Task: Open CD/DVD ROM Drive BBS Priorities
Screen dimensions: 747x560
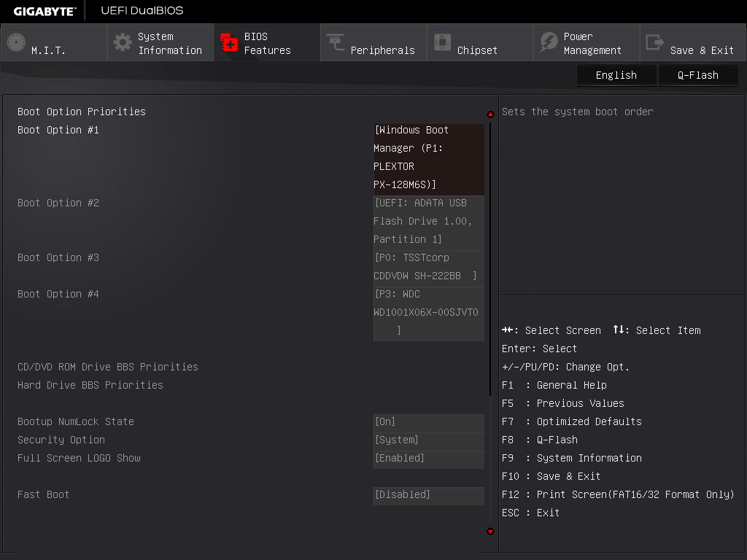Action: [108, 367]
